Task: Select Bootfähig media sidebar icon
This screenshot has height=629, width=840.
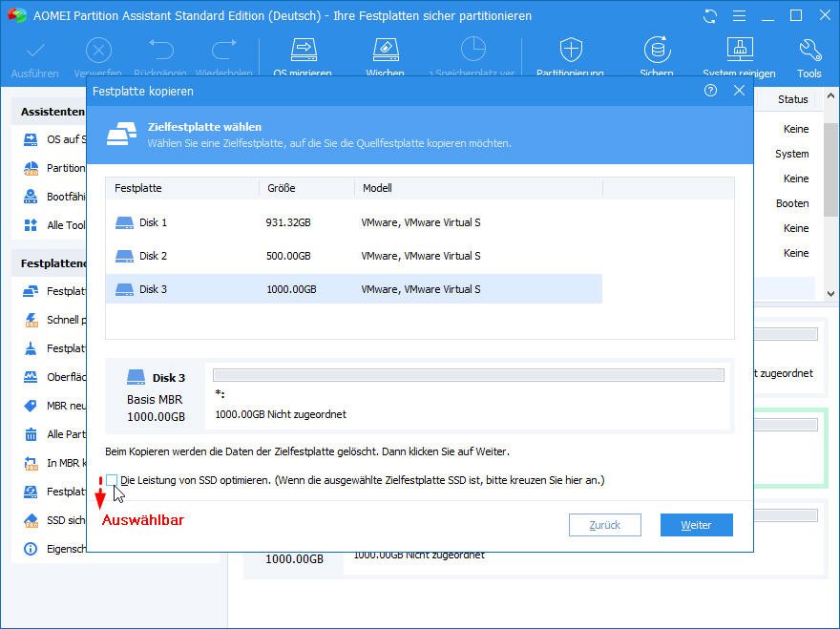Action: (x=31, y=197)
